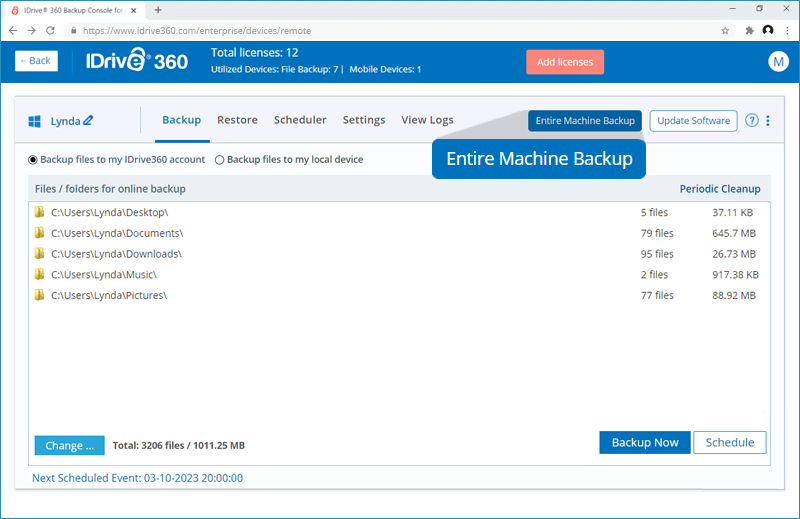800x519 pixels.
Task: Select the C:\Users\Lynda\Pictures\ row
Action: 399,295
